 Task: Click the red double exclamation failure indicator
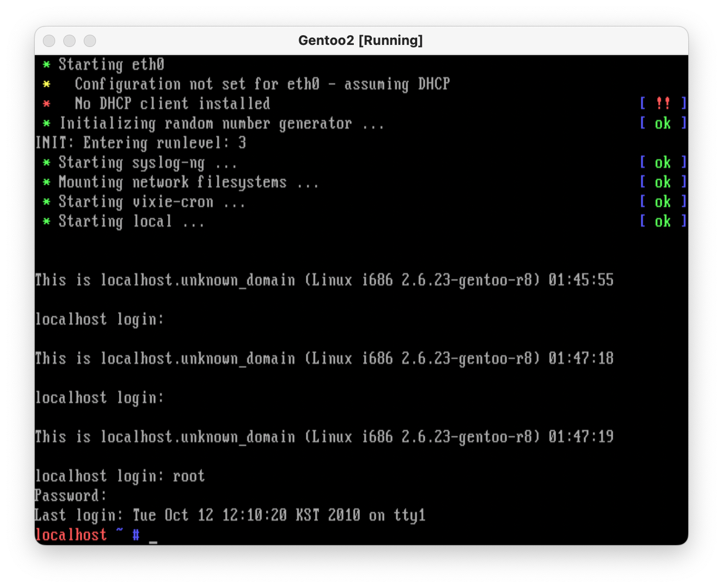click(663, 103)
